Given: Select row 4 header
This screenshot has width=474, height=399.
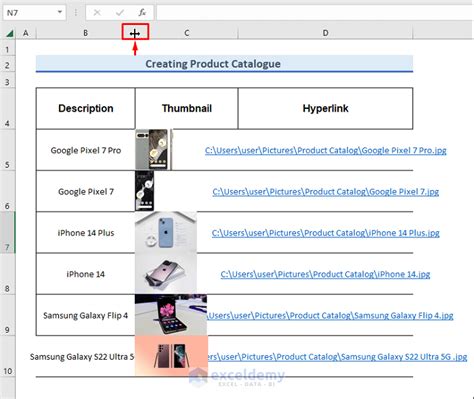Looking at the screenshot, I should [7, 109].
